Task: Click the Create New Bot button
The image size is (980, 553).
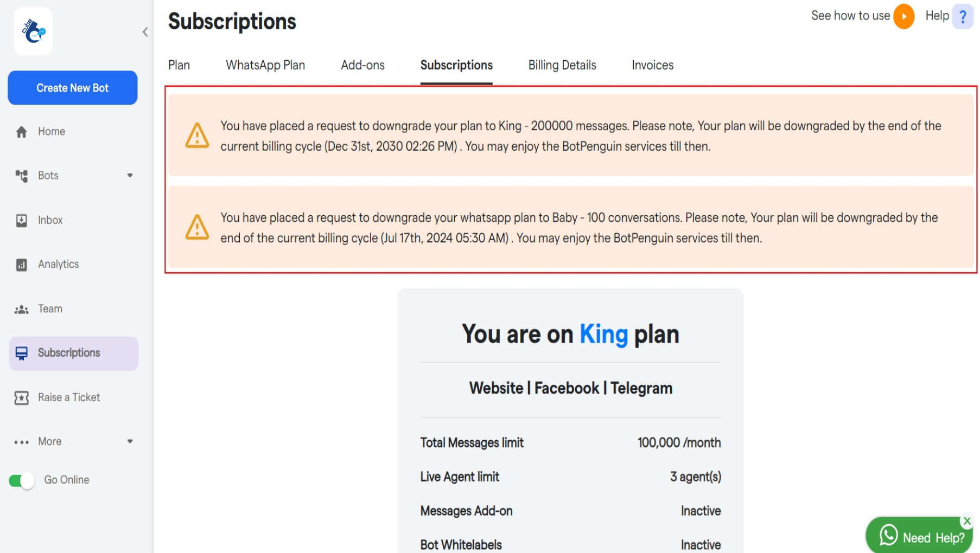Action: click(72, 87)
